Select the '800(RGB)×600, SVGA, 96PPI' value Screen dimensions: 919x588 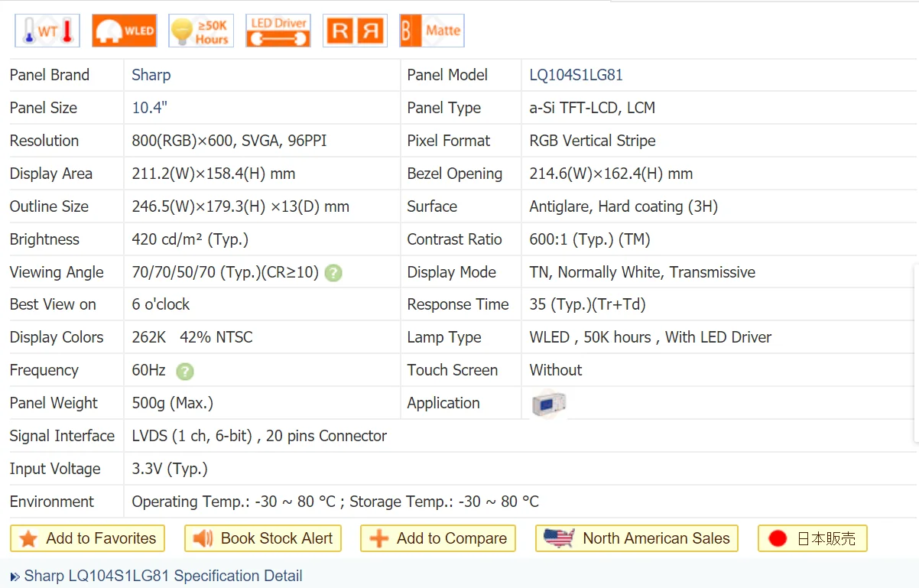229,141
